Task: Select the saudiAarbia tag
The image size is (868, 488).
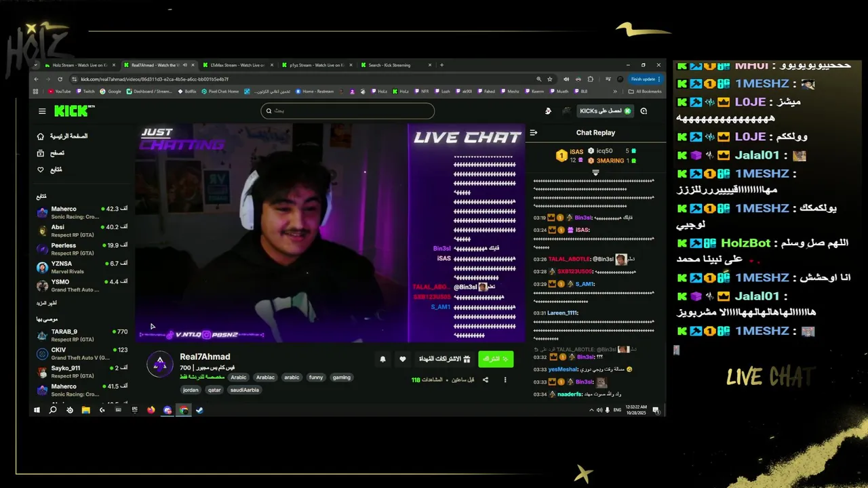Action: click(x=245, y=390)
